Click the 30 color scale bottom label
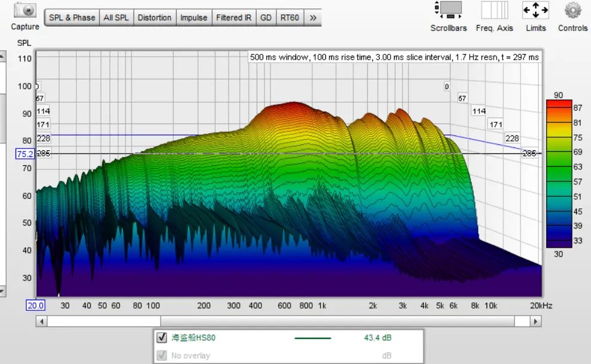Screen dimensions: 591x364 (558, 254)
